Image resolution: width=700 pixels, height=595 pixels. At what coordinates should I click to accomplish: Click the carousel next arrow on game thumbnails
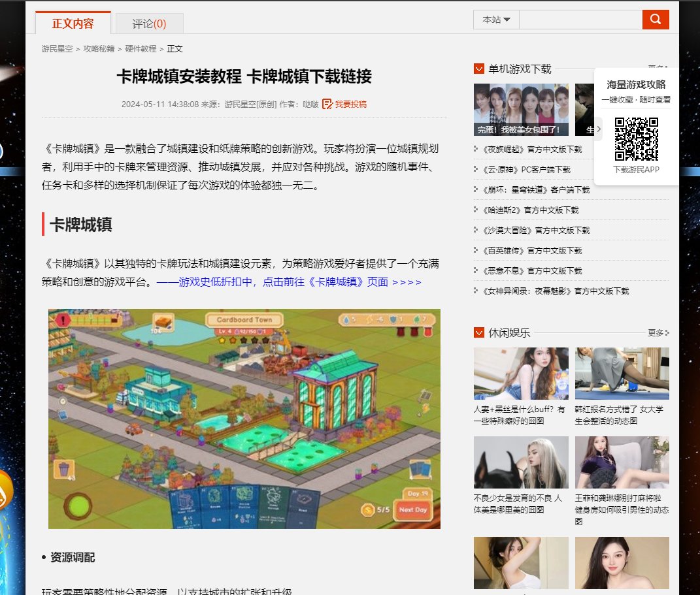pos(599,129)
